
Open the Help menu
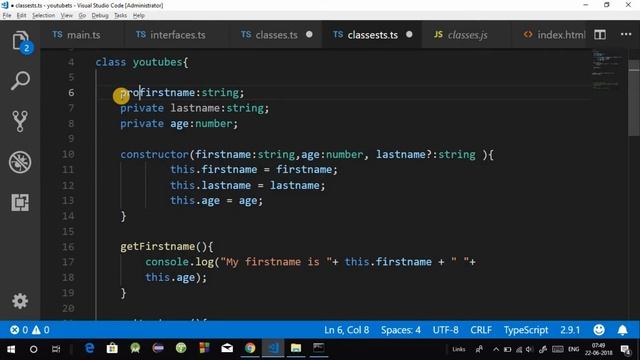[139, 16]
